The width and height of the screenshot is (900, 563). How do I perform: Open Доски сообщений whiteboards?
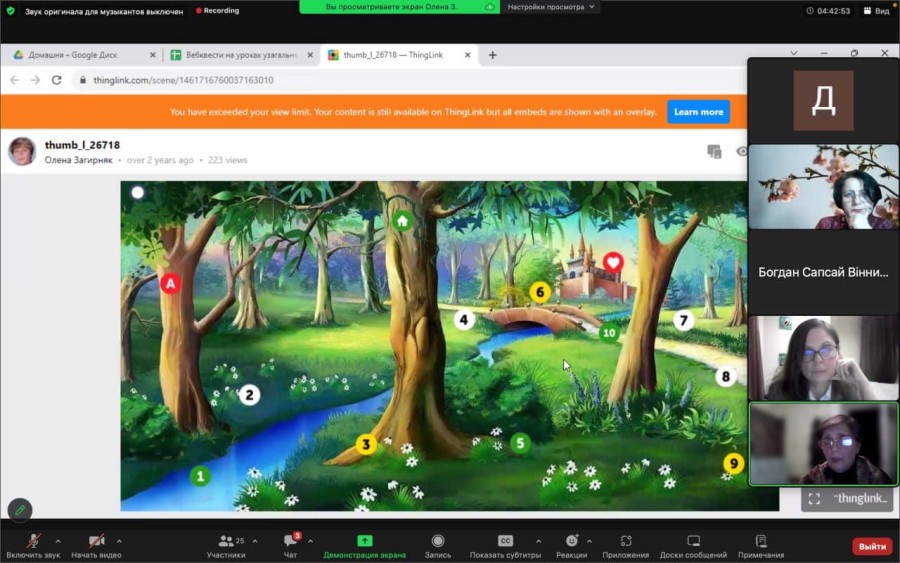[693, 546]
